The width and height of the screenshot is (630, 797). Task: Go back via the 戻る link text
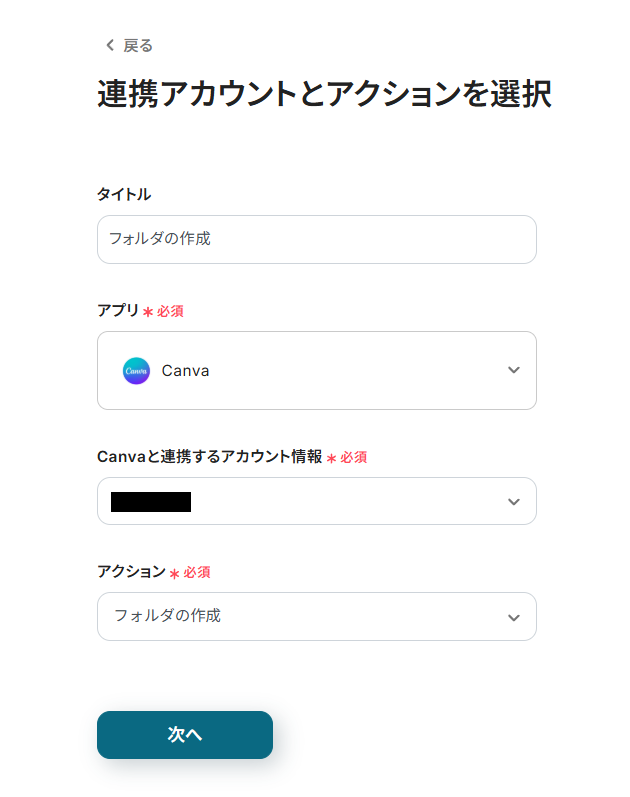click(x=138, y=46)
